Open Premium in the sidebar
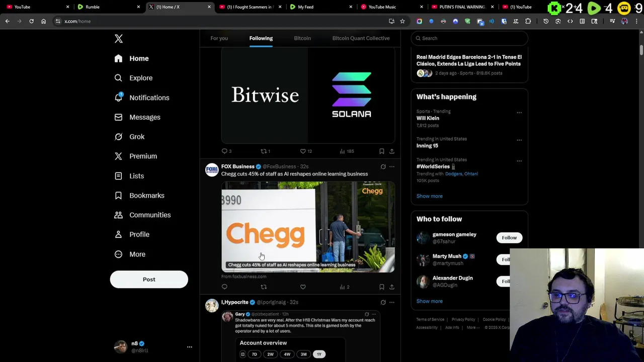 pos(135,156)
